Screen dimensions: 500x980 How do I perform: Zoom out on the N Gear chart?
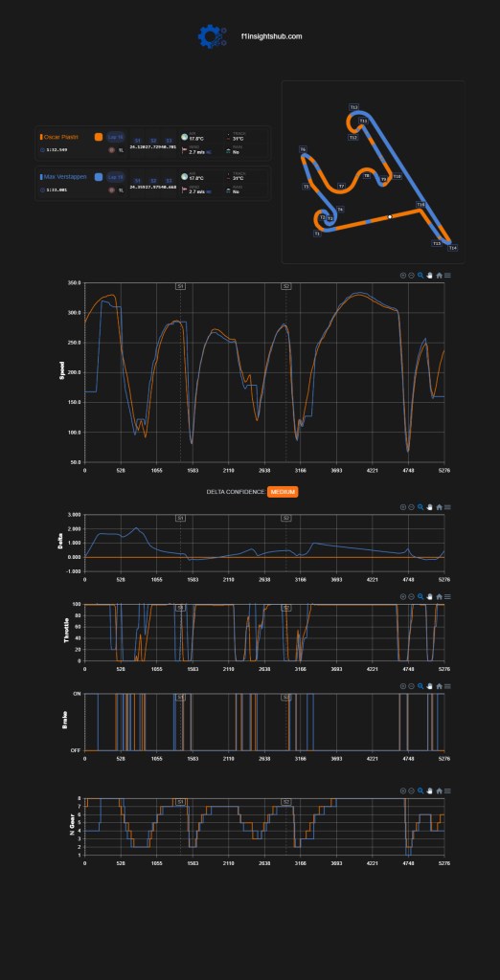click(411, 791)
